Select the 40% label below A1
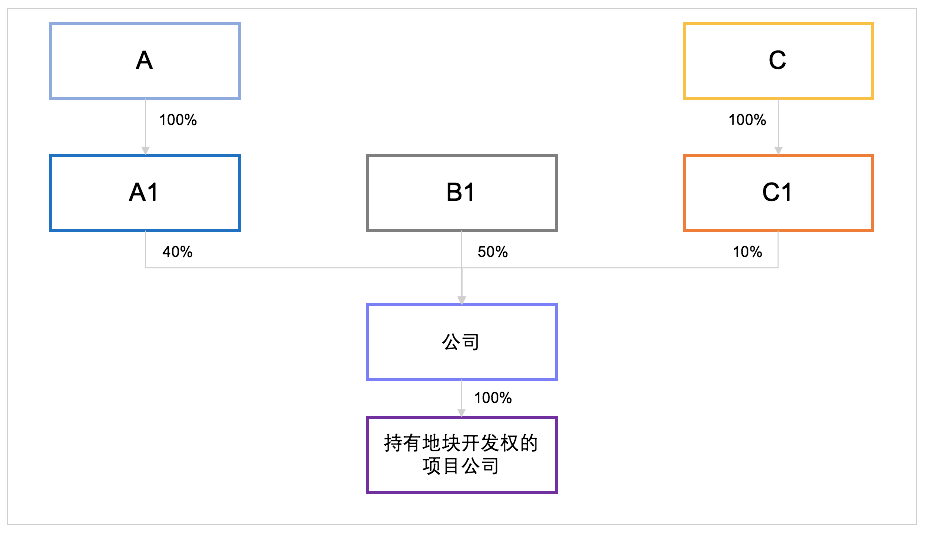 point(178,252)
